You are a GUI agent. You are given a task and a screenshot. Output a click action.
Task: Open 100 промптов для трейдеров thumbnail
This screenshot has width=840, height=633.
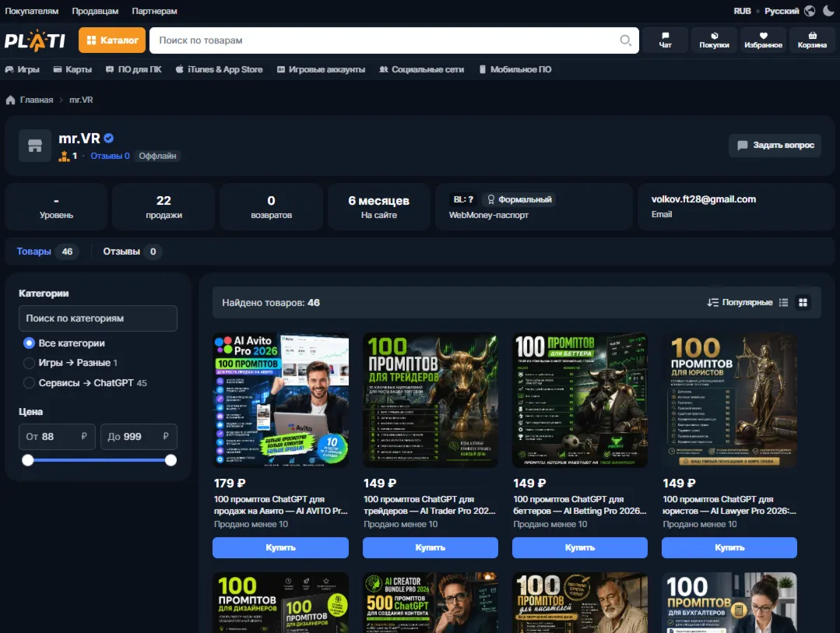tap(431, 400)
